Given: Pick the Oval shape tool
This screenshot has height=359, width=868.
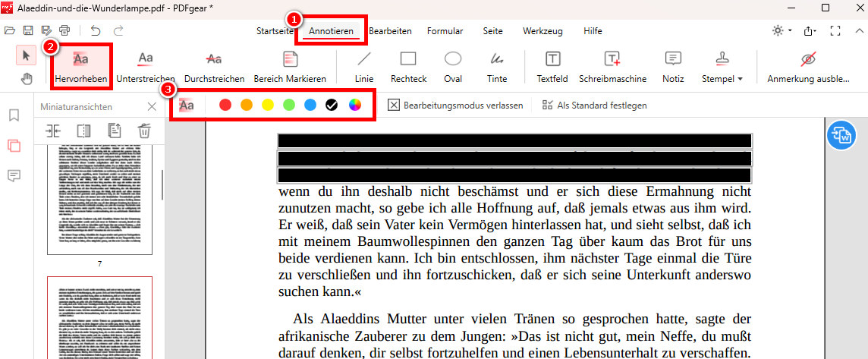Looking at the screenshot, I should pos(454,67).
